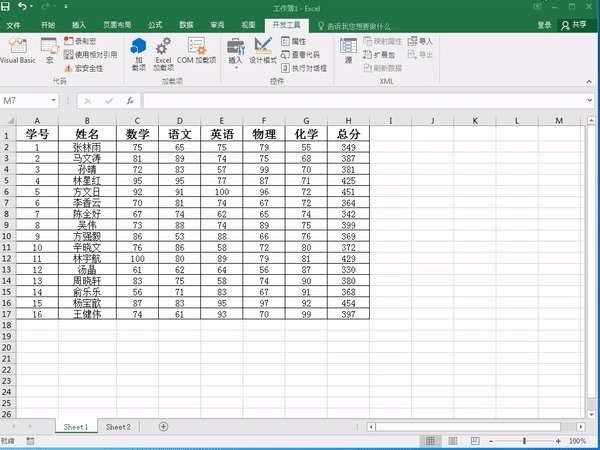
Task: Switch to the 公式 ribbon tab
Action: click(x=155, y=24)
